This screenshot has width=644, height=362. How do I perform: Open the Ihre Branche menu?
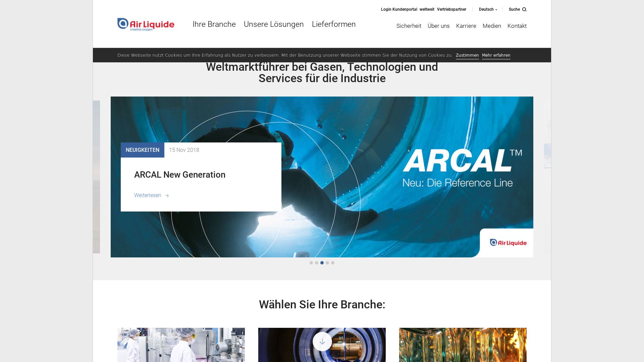pos(214,24)
